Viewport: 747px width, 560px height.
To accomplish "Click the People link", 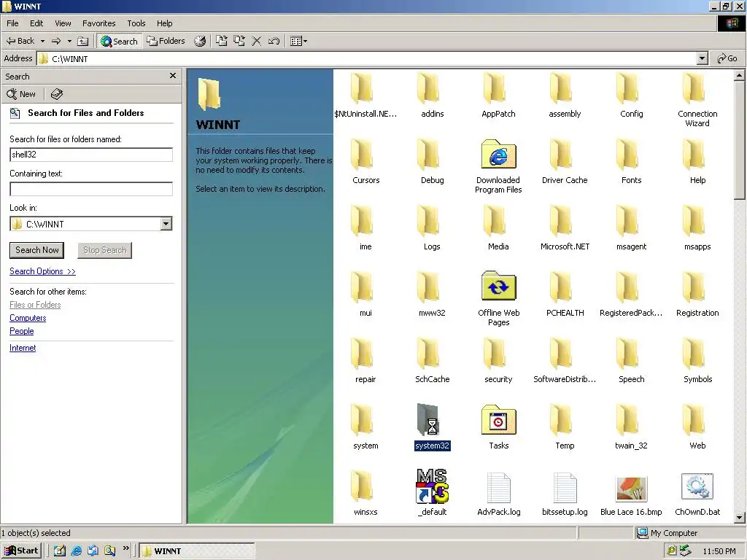I will (21, 331).
